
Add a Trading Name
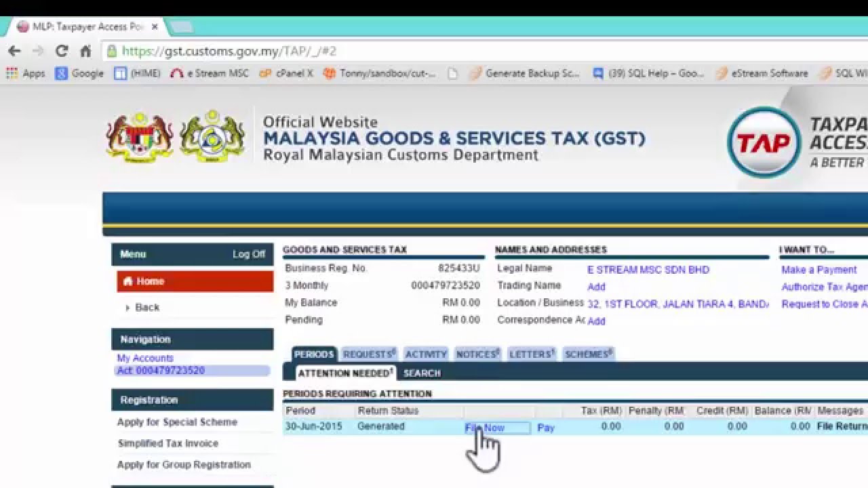[x=596, y=287]
